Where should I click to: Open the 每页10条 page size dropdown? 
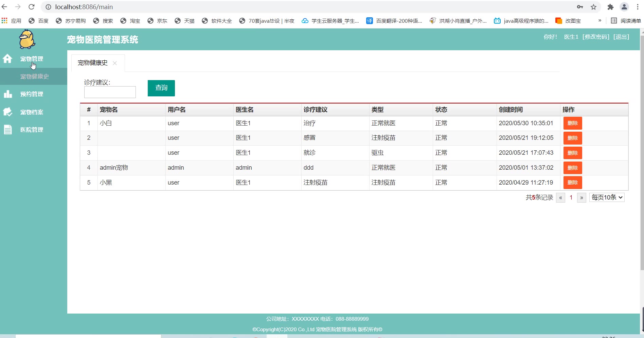tap(607, 198)
